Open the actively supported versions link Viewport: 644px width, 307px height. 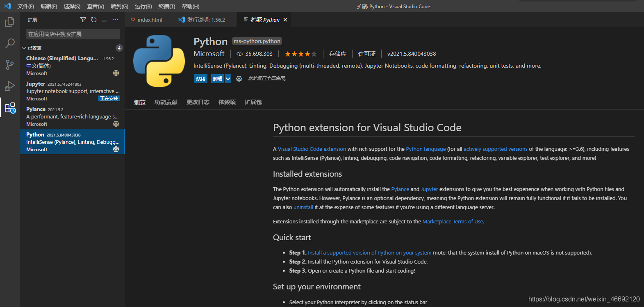pos(496,149)
